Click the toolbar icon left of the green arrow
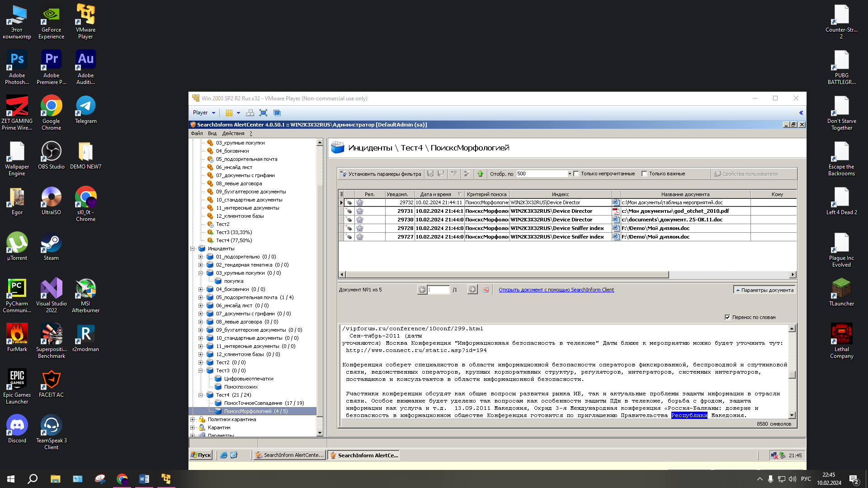This screenshot has height=488, width=868. (467, 174)
